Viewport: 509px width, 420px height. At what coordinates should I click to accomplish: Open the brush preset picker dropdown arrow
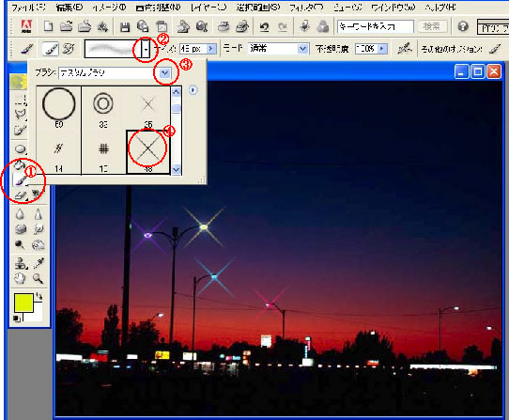click(x=147, y=50)
